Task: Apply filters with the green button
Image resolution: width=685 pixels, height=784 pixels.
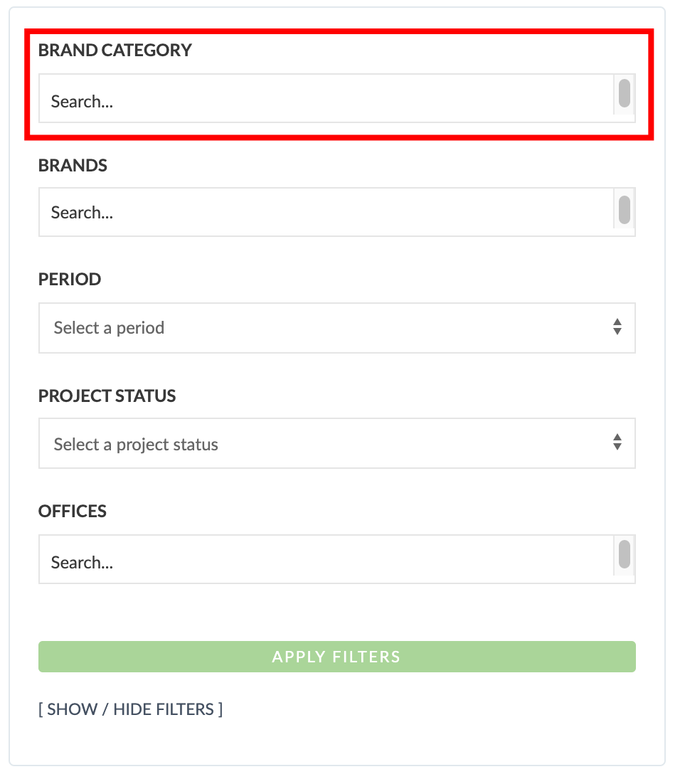Action: 337,657
